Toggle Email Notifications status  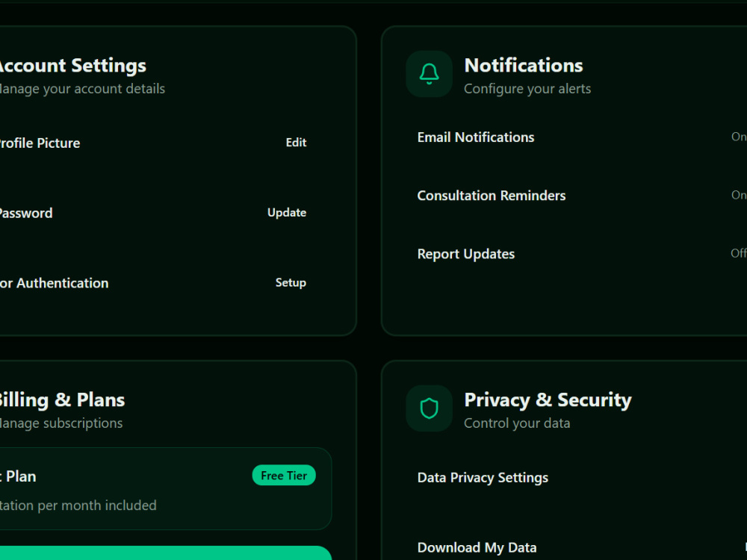739,137
